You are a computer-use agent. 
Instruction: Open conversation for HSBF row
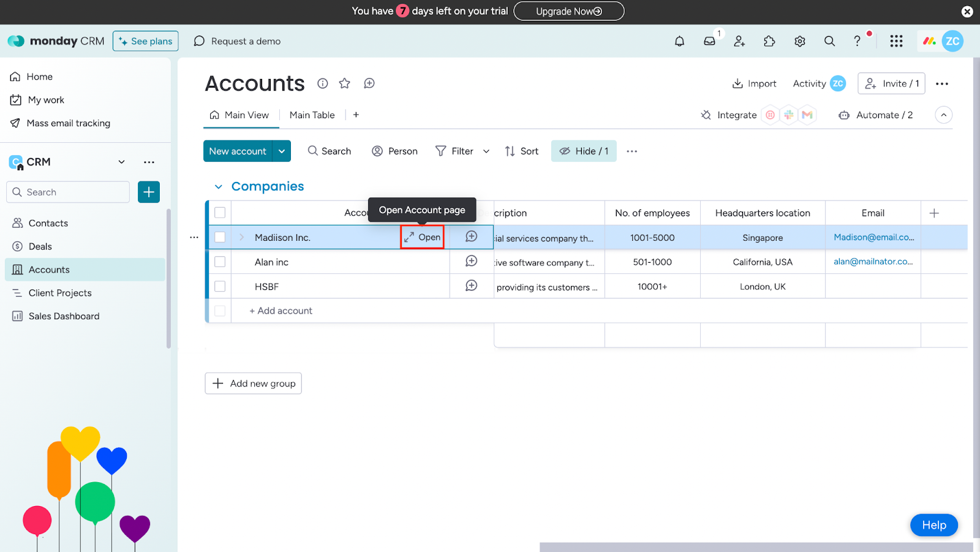[471, 285]
